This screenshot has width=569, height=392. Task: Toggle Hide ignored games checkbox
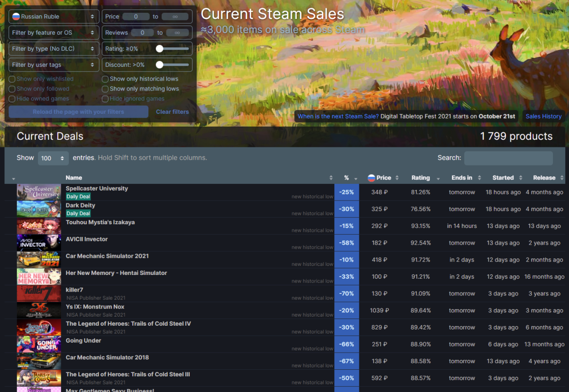click(x=105, y=99)
